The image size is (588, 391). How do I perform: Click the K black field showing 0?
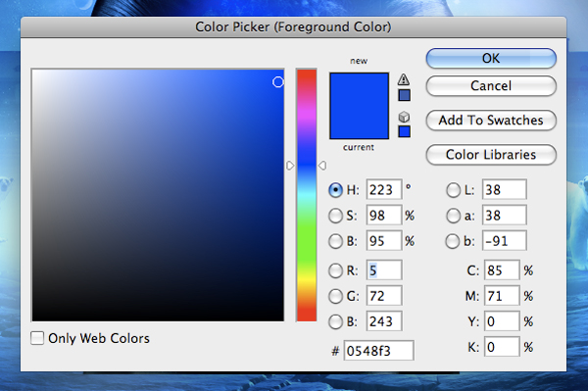[x=502, y=347]
